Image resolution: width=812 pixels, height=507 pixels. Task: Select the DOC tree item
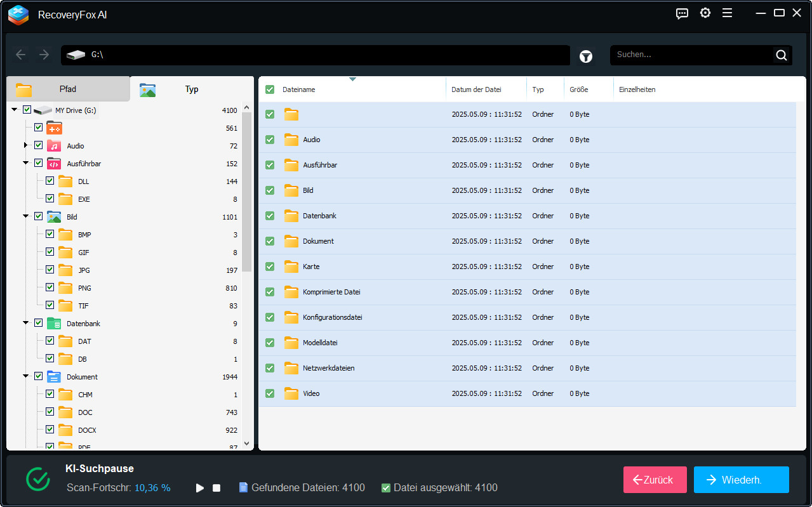point(85,412)
